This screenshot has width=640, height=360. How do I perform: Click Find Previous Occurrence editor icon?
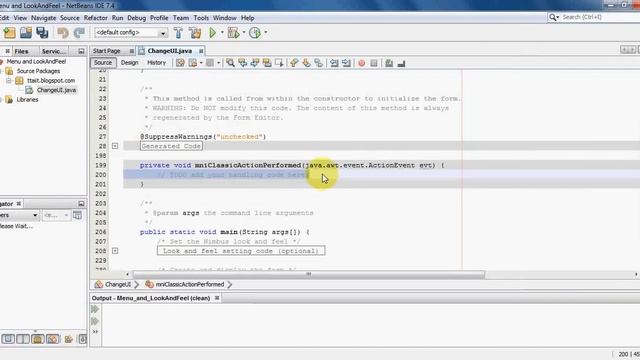click(242, 63)
